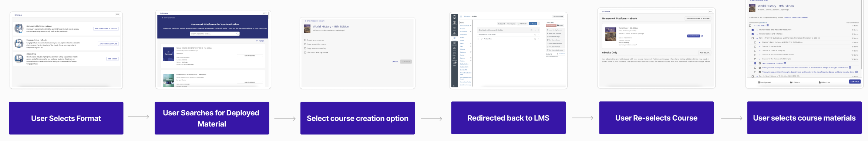This screenshot has height=141, width=868.
Task: Open Account in the Canvas sidebar
Action: [454, 23]
